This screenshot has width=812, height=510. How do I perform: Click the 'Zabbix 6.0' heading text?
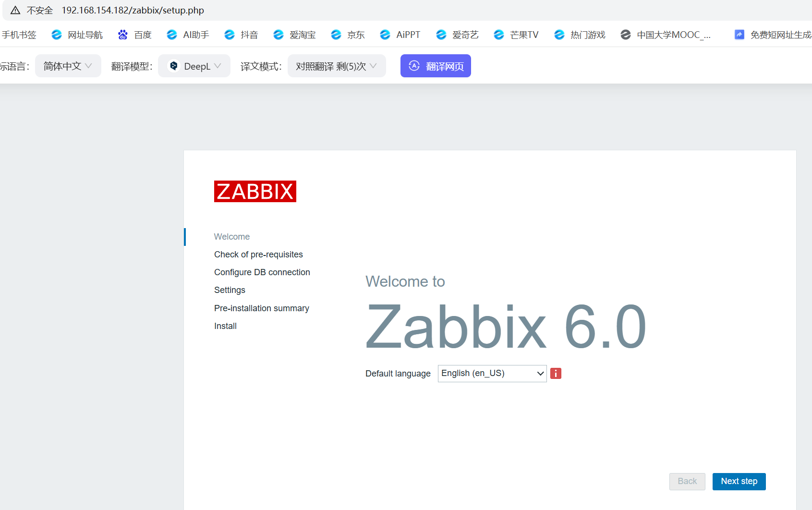pyautogui.click(x=506, y=327)
